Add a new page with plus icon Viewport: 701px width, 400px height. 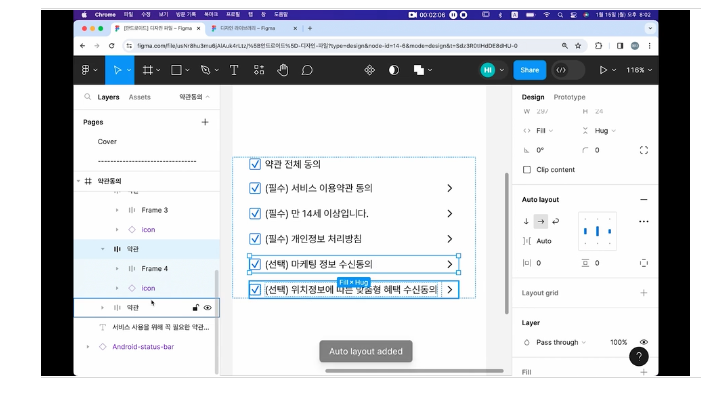tap(205, 122)
